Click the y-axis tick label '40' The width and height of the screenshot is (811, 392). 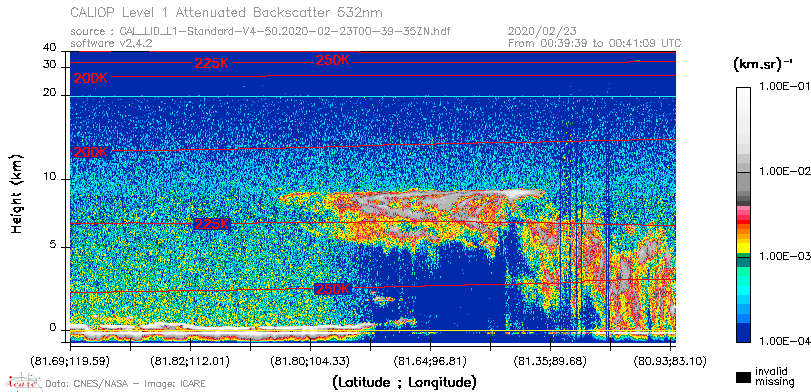(50, 48)
